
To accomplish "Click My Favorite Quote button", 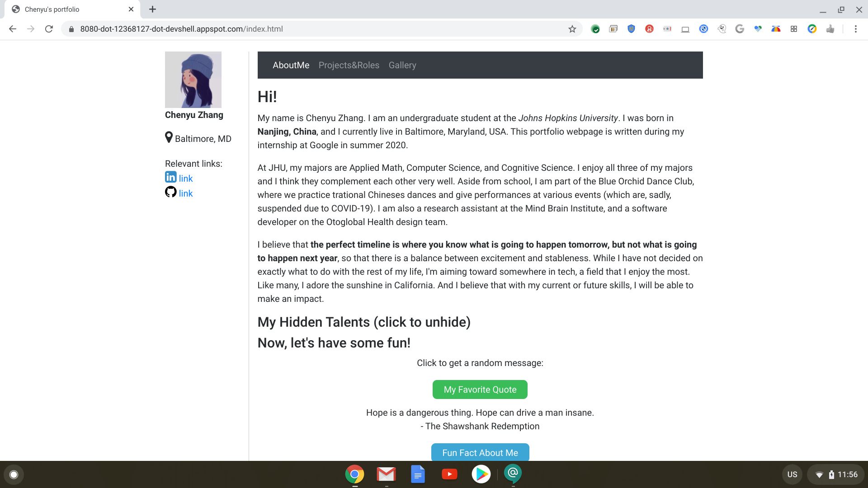I will pyautogui.click(x=480, y=389).
